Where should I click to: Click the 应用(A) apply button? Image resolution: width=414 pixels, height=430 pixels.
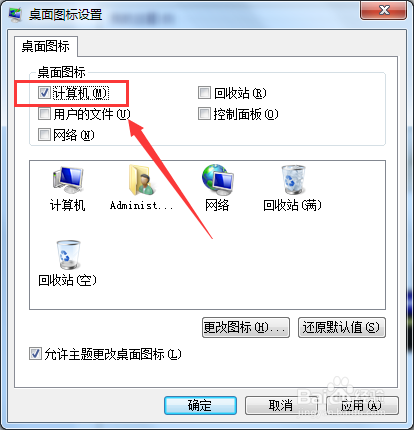pyautogui.click(x=362, y=405)
